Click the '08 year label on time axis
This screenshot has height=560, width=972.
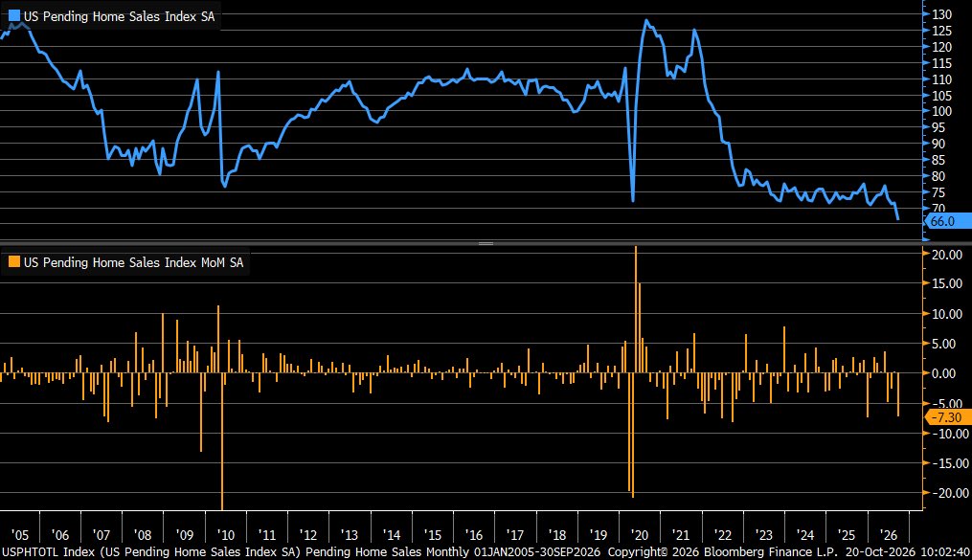click(x=143, y=534)
